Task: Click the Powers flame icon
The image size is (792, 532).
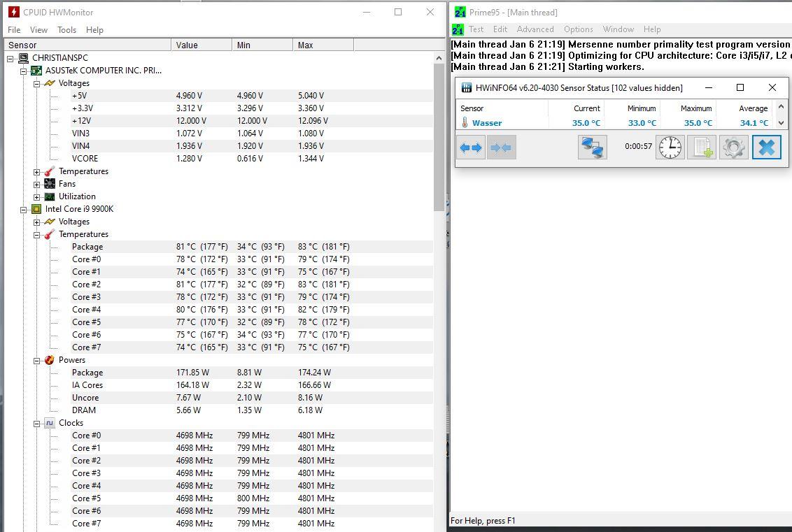Action: tap(49, 360)
